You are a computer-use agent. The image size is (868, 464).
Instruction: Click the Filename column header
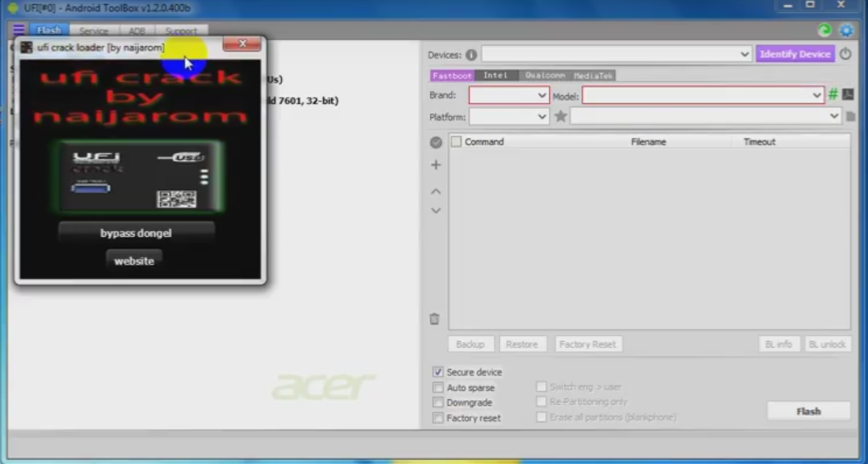click(x=648, y=142)
